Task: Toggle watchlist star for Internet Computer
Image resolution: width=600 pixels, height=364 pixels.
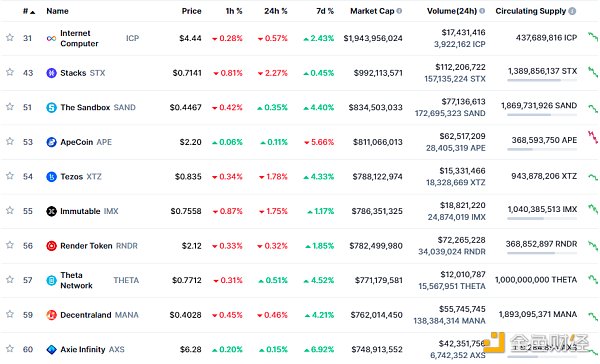Action: 10,38
